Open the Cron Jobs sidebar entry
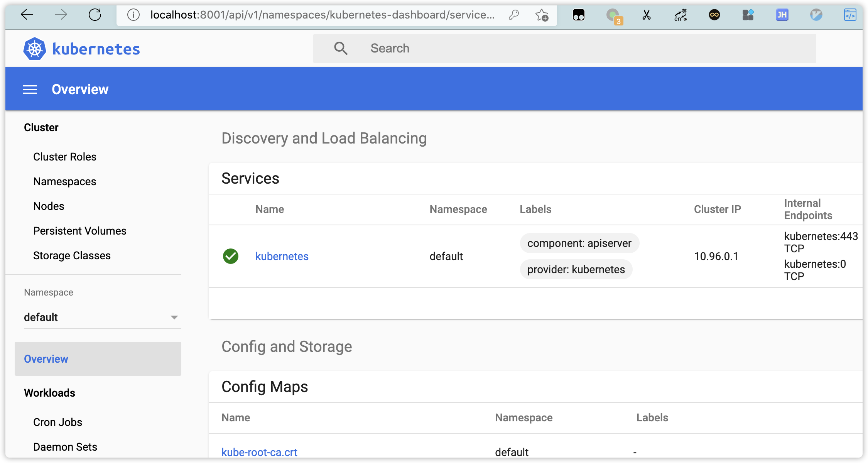This screenshot has height=463, width=868. pos(58,422)
